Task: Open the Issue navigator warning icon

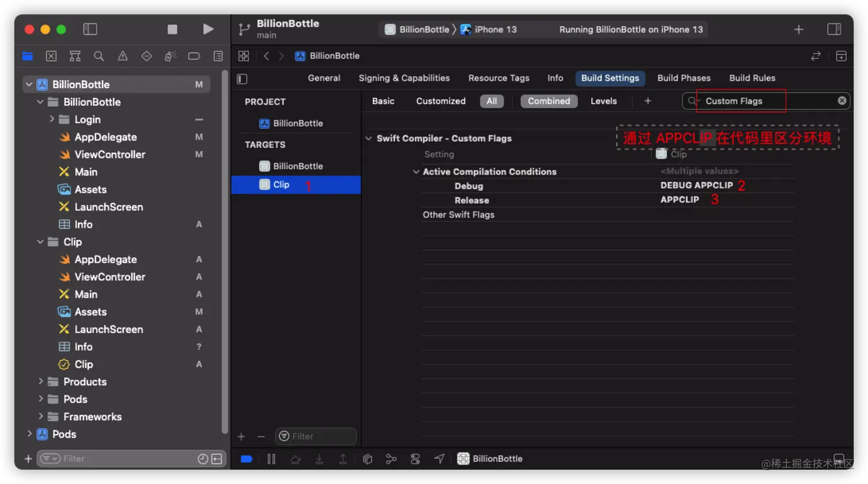Action: pyautogui.click(x=123, y=56)
